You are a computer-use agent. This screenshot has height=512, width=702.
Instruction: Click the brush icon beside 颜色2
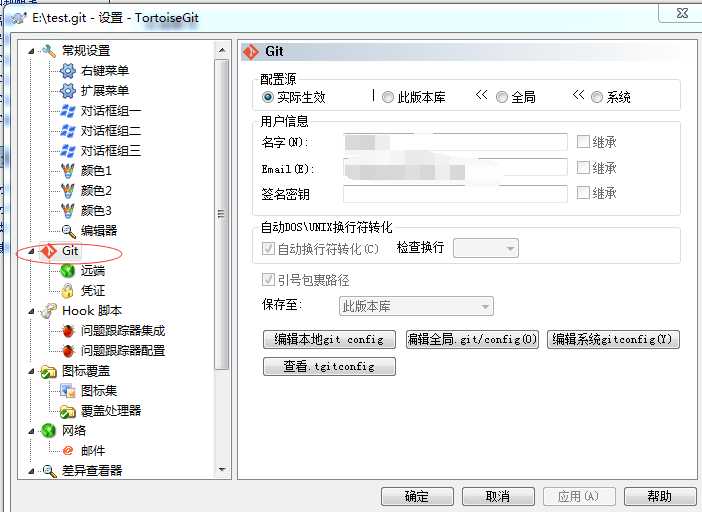point(68,191)
